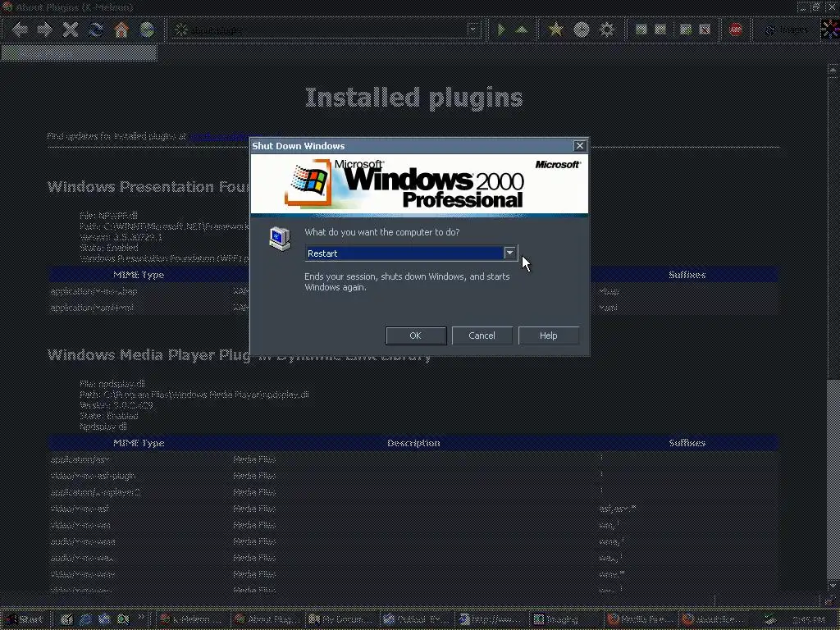
Task: Click Suffixes header in Media Player table
Action: point(687,443)
